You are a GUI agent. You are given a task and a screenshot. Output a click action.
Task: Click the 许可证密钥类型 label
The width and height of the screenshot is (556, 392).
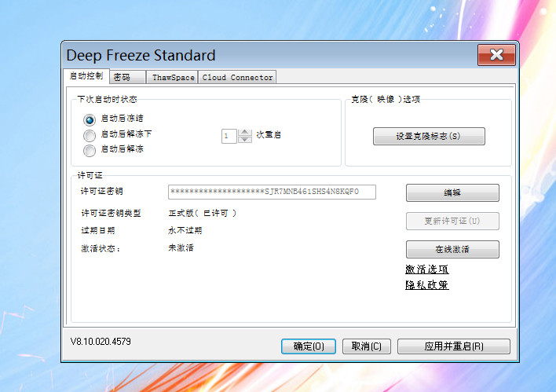(111, 213)
